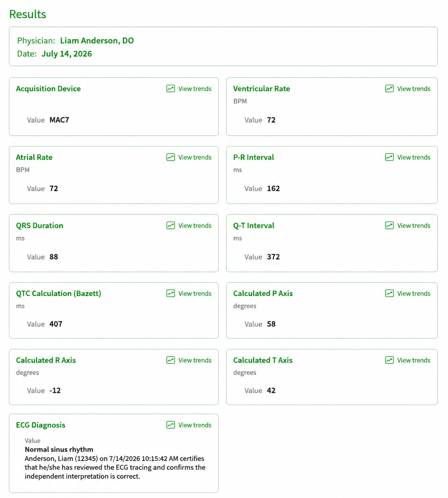Select physician name Liam Anderson, DO
Viewport: 448px width, 498px height.
coord(97,41)
